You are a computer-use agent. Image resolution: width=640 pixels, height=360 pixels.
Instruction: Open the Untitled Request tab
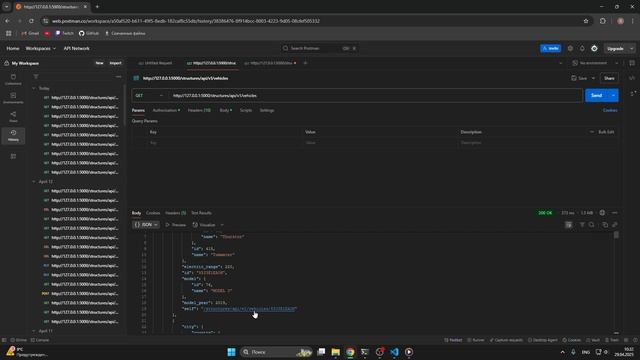pos(156,63)
